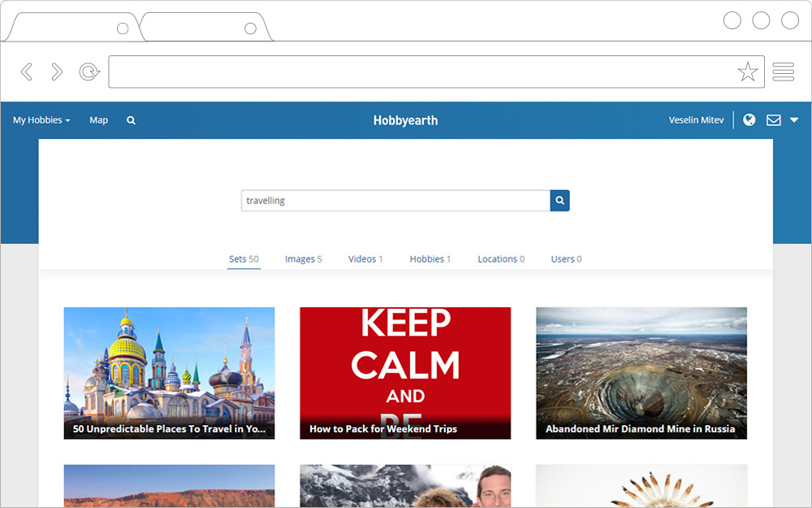Open the globe notifications icon
The height and width of the screenshot is (508, 812).
click(749, 120)
